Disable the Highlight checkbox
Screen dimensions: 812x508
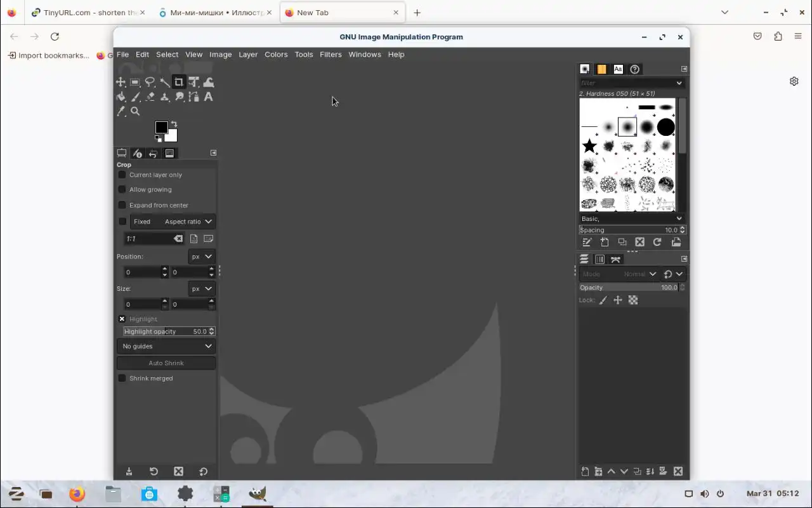point(122,319)
